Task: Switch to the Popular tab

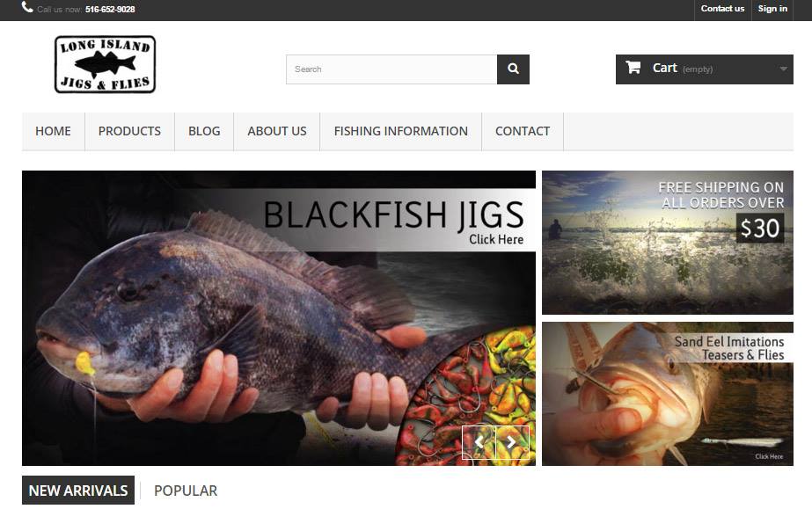Action: point(186,491)
